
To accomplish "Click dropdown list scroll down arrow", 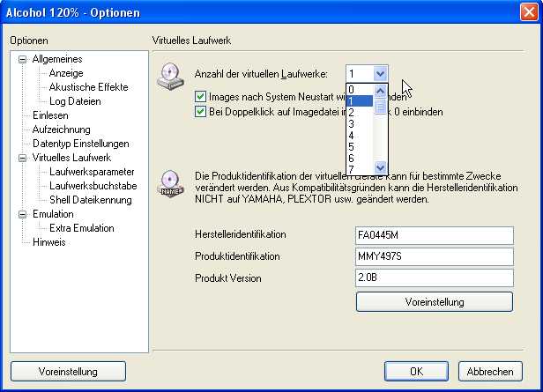I will [x=380, y=167].
